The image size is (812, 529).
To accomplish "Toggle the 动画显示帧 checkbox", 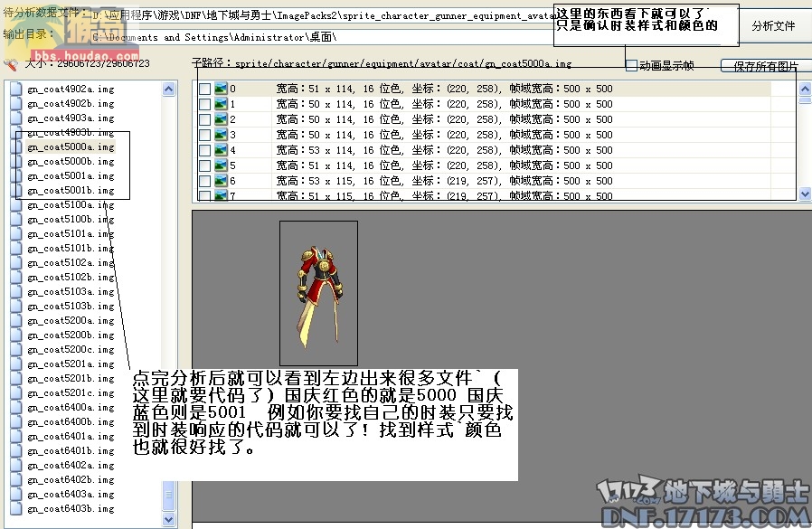I will click(631, 66).
